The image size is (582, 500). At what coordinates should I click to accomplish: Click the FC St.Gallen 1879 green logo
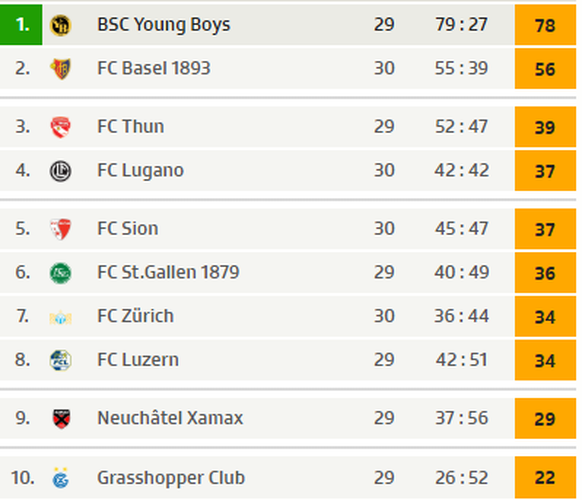tap(60, 273)
